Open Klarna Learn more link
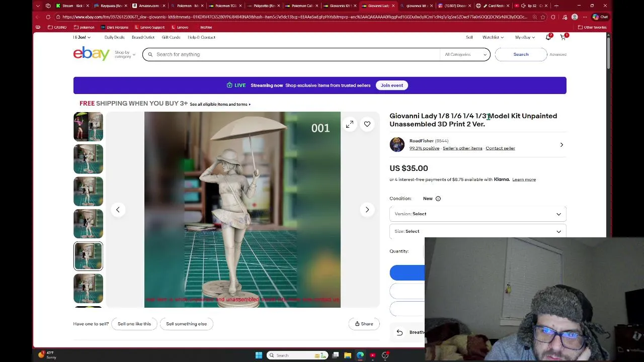 [x=524, y=179]
